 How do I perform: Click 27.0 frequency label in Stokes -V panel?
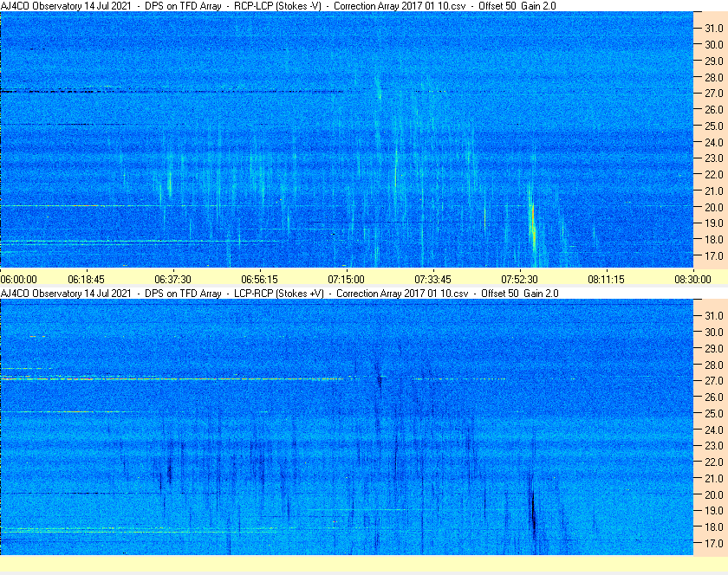click(714, 94)
